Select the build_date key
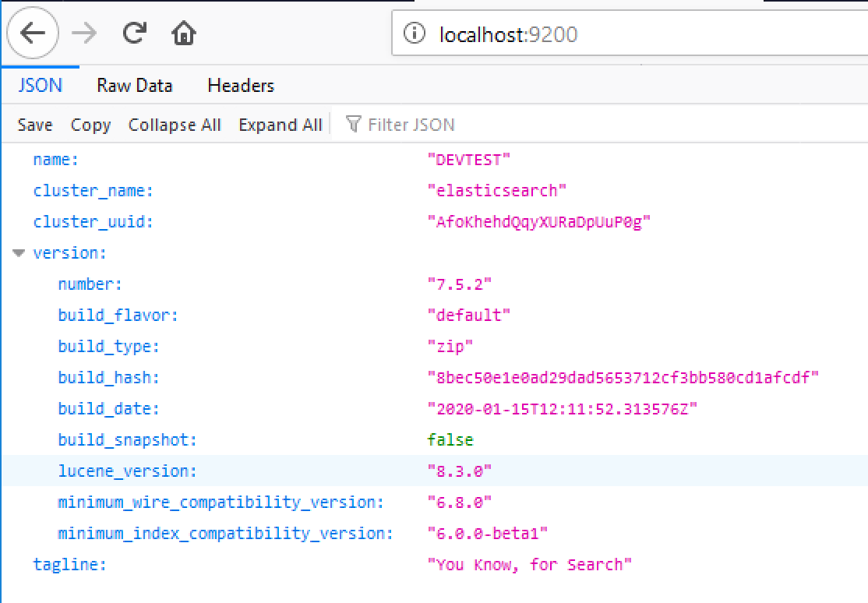 pyautogui.click(x=108, y=409)
